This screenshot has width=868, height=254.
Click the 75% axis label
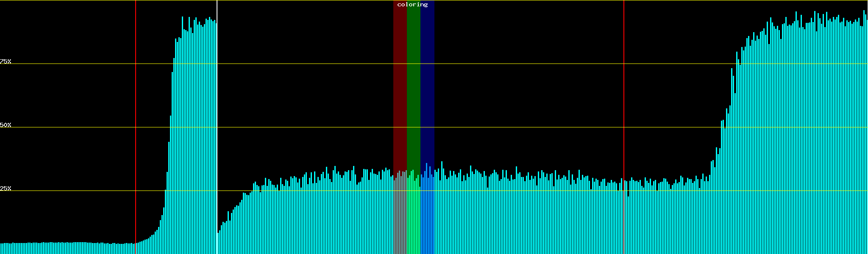pyautogui.click(x=6, y=61)
